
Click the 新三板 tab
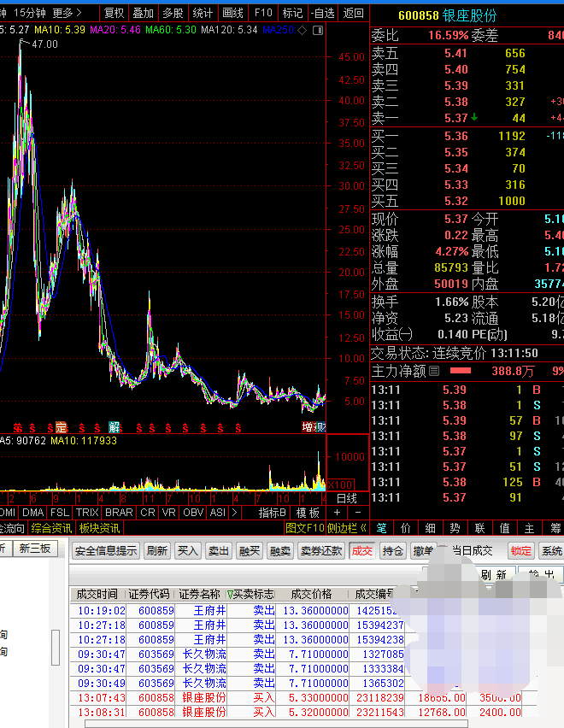(35, 549)
